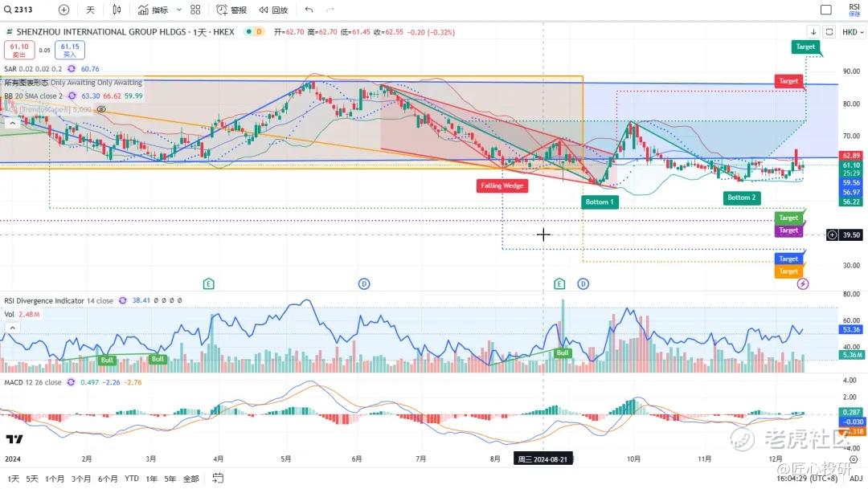
Task: Click the orange Target label
Action: pyautogui.click(x=788, y=271)
